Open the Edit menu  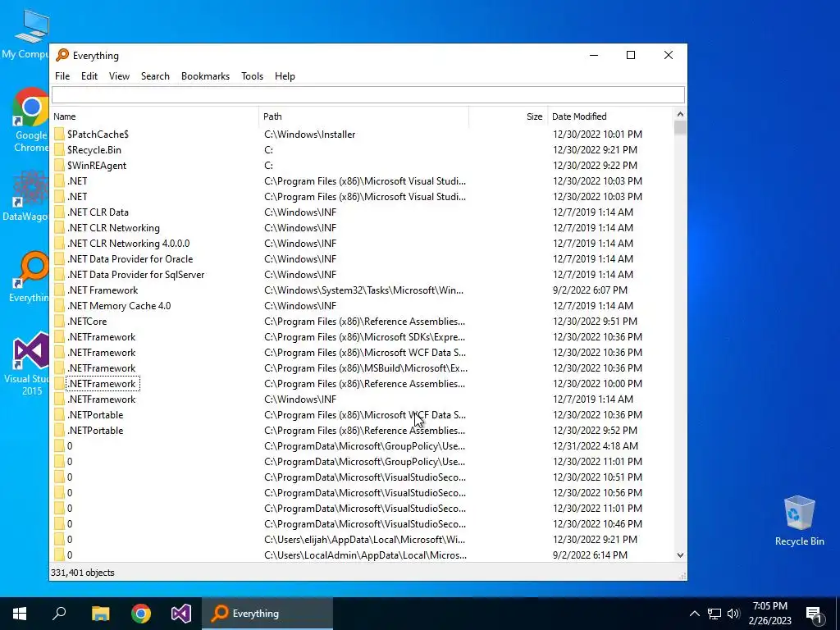pos(89,76)
